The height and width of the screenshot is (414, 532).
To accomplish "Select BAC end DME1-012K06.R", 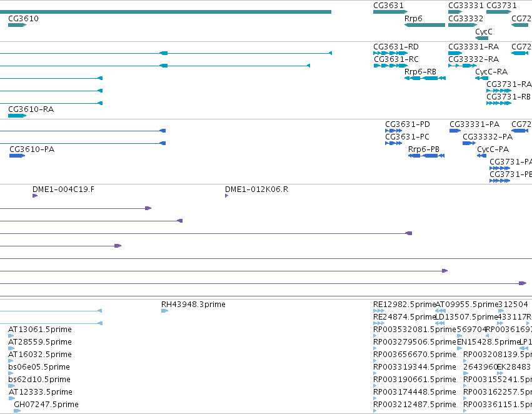I will (227, 196).
